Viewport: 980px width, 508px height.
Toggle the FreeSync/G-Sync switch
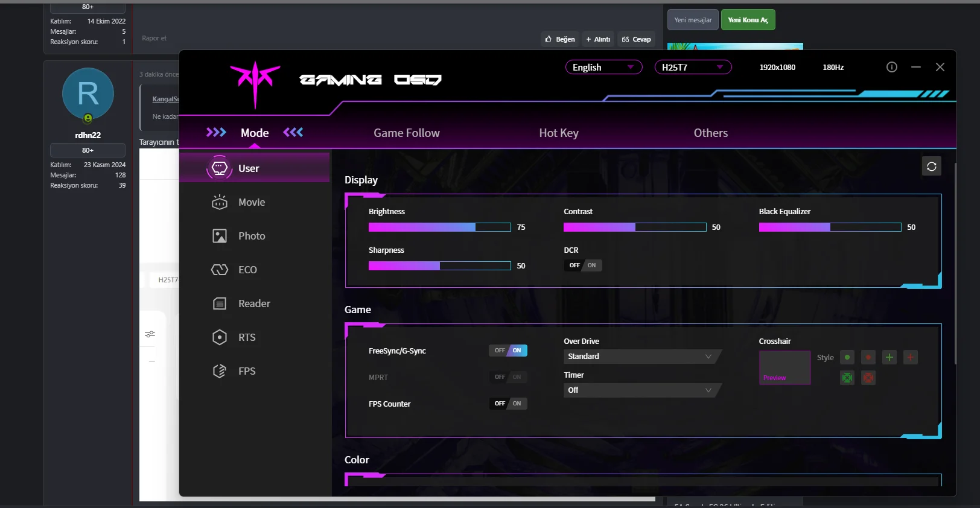pos(508,351)
